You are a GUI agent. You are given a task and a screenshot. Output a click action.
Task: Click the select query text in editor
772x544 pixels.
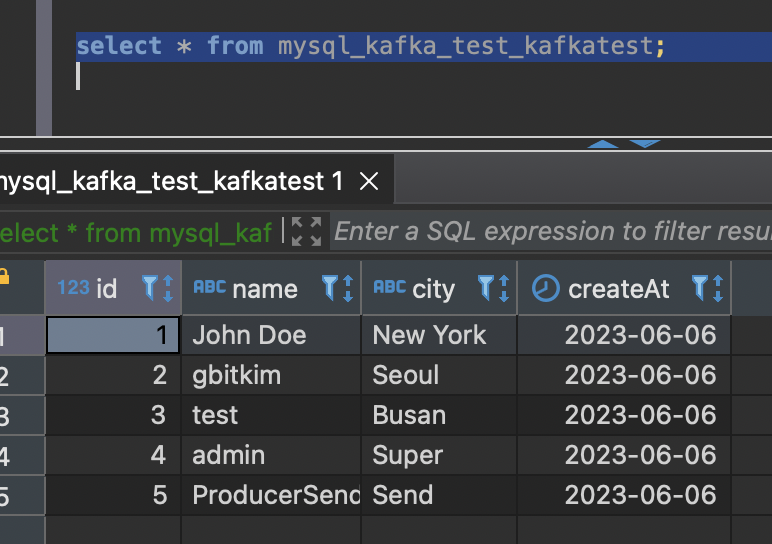click(370, 46)
